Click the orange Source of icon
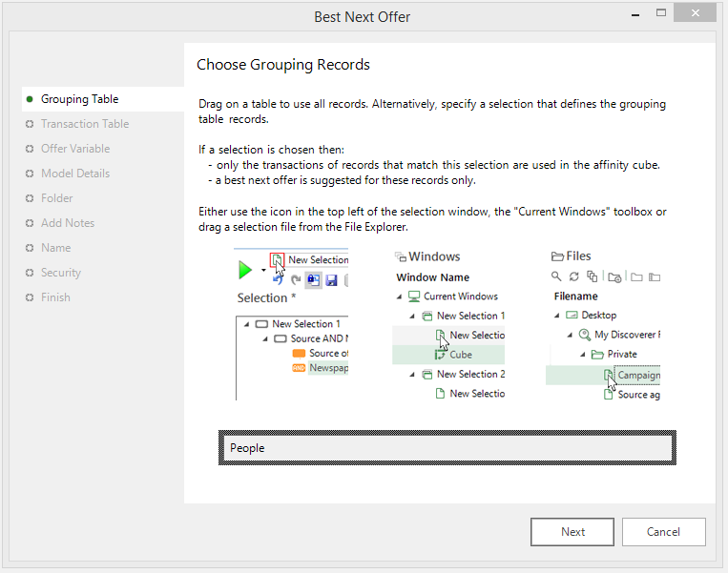The width and height of the screenshot is (728, 573). point(299,354)
